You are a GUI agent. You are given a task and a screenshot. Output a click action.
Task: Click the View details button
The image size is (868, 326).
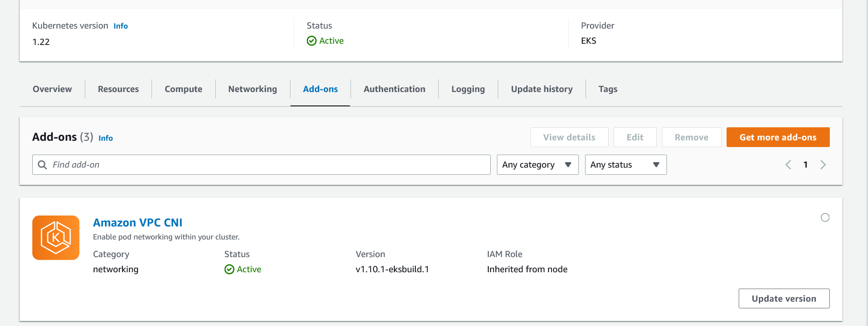pyautogui.click(x=570, y=137)
